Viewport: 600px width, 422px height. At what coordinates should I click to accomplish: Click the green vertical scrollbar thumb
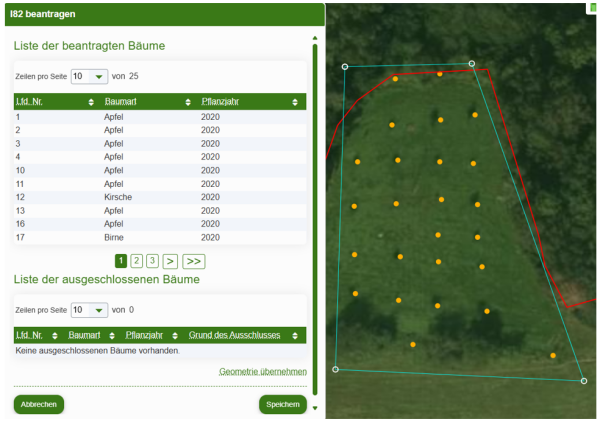(315, 220)
